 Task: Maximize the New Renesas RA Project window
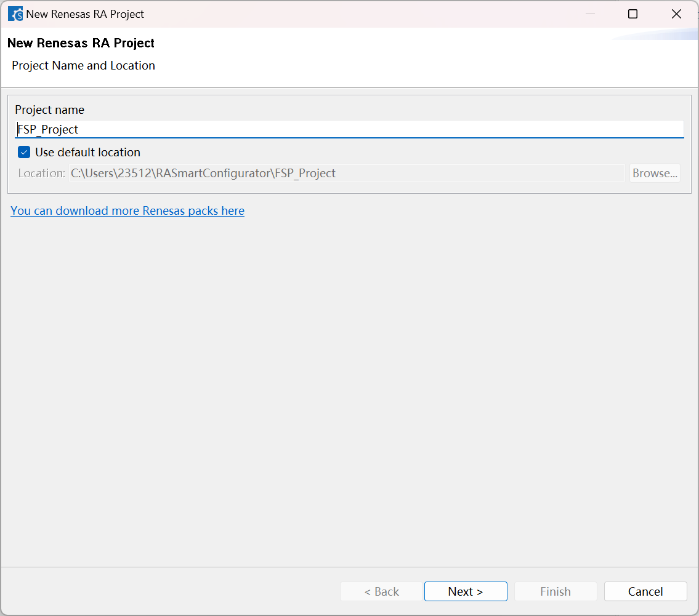(x=632, y=14)
